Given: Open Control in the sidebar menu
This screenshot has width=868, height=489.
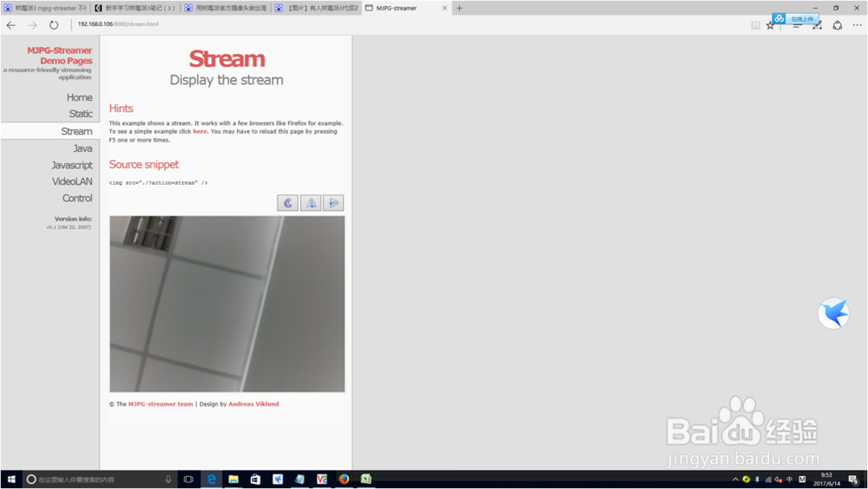Looking at the screenshot, I should (77, 198).
